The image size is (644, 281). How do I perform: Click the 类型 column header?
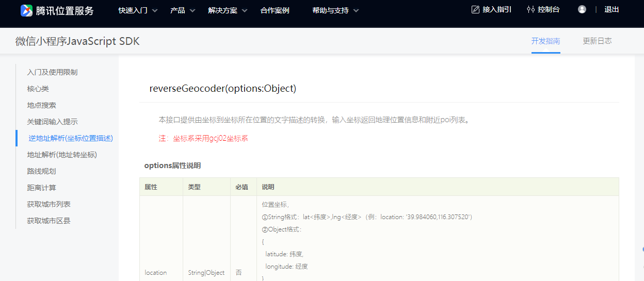[194, 187]
